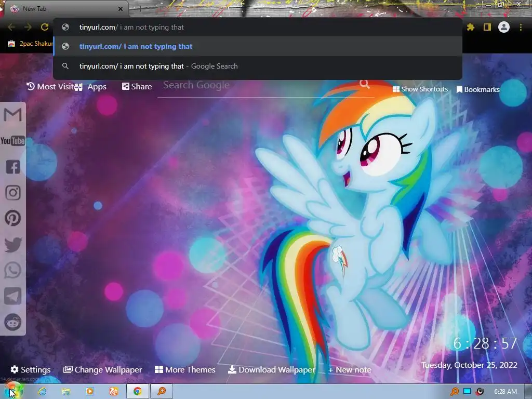Switch to Chrome in the taskbar
Image resolution: width=532 pixels, height=399 pixels.
coord(137,392)
